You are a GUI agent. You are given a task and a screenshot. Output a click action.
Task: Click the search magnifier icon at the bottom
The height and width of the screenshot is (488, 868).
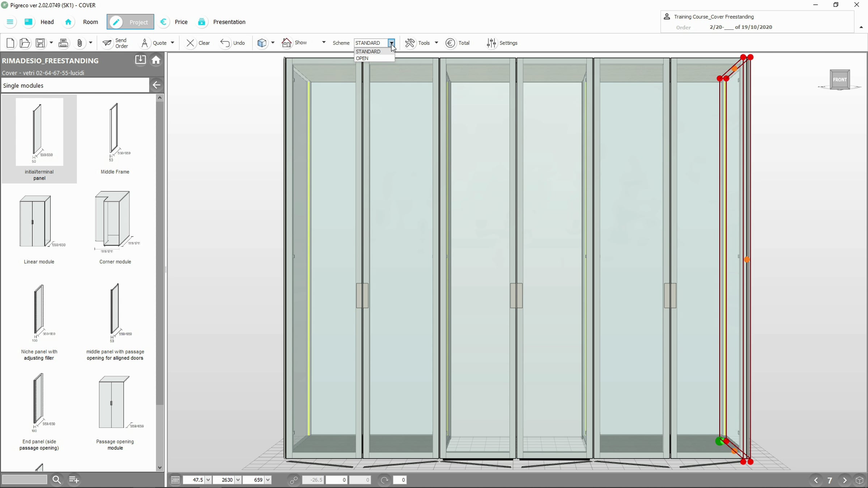[x=57, y=480]
